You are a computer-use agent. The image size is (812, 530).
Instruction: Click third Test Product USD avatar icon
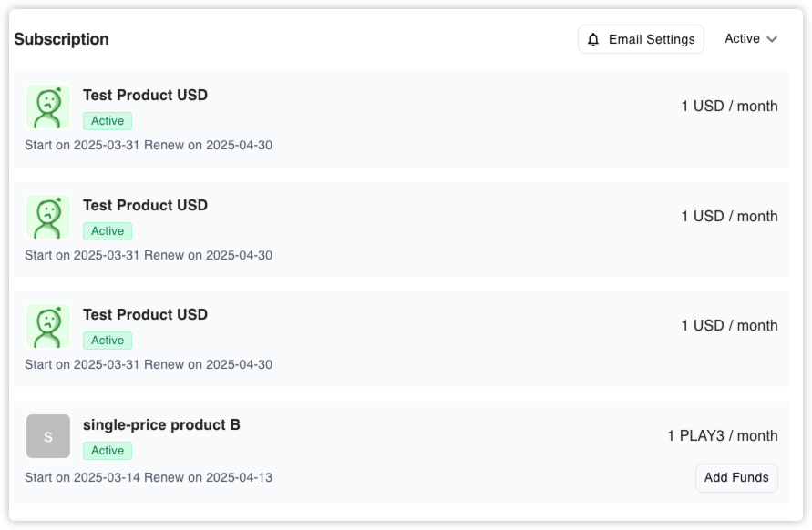tap(48, 327)
